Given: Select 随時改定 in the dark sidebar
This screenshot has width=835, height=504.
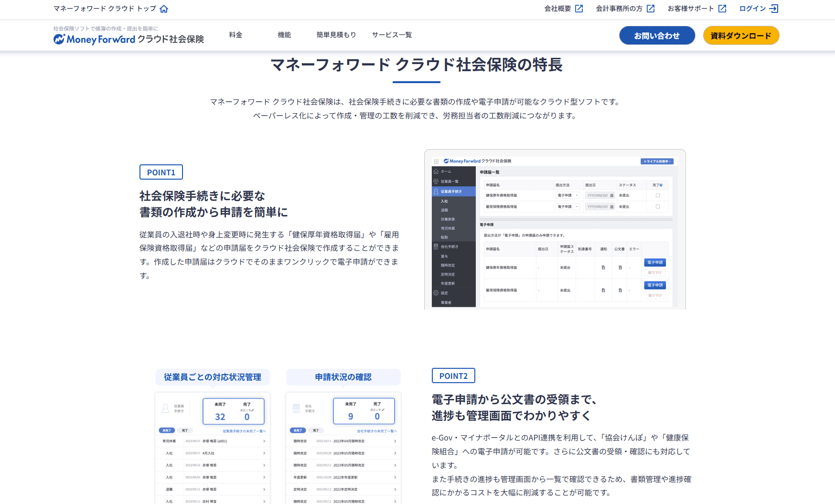Looking at the screenshot, I should (x=448, y=265).
